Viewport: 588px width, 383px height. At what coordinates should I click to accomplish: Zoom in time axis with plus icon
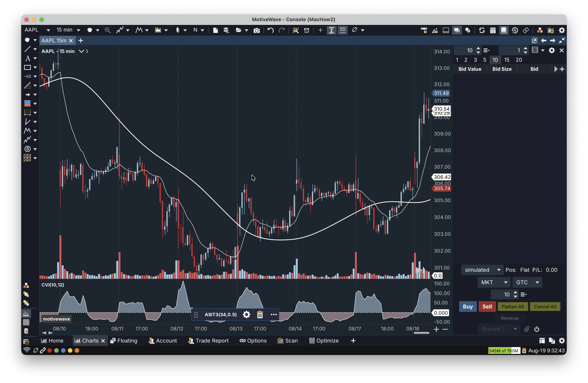pyautogui.click(x=436, y=329)
